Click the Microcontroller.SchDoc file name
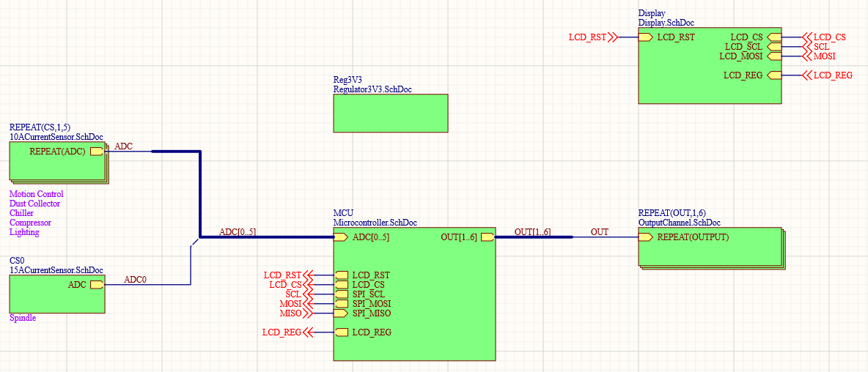This screenshot has height=372, width=868. (375, 222)
